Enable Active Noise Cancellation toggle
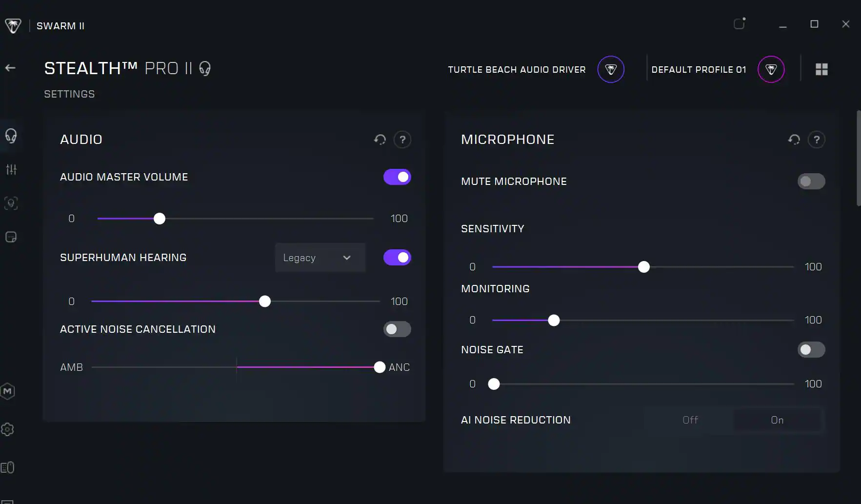Screen dimensions: 861x504 tap(397, 329)
